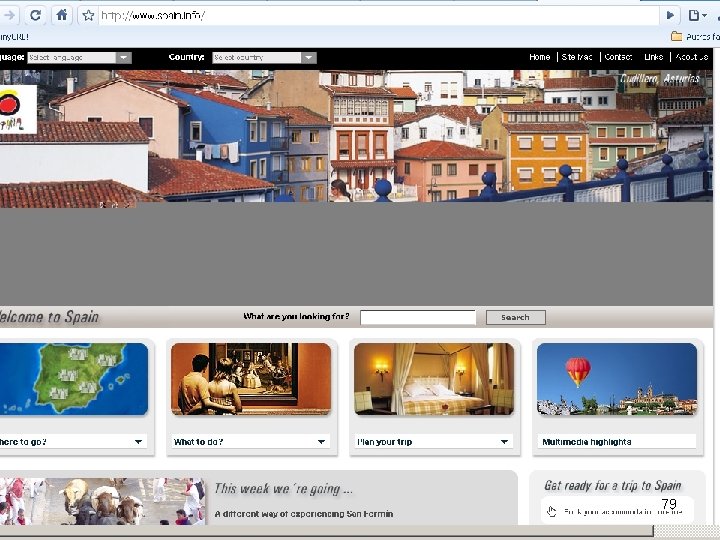The height and width of the screenshot is (540, 720).
Task: Open the Home link in top menu
Action: 540,57
